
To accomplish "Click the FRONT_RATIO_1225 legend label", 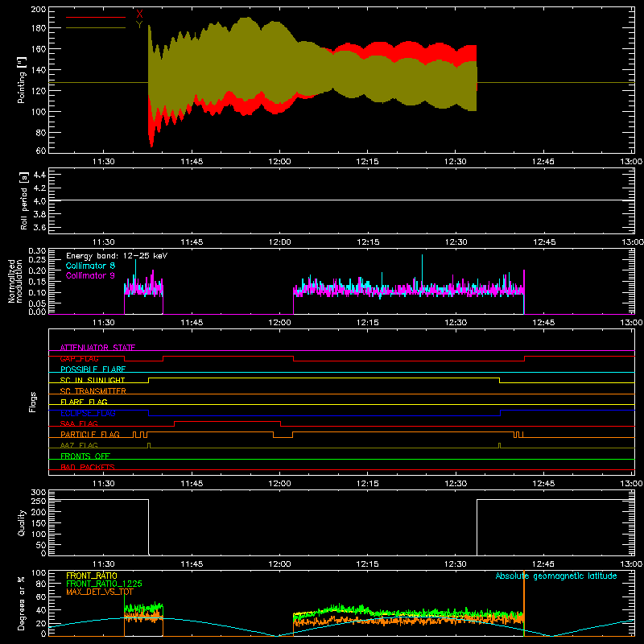I will [104, 584].
